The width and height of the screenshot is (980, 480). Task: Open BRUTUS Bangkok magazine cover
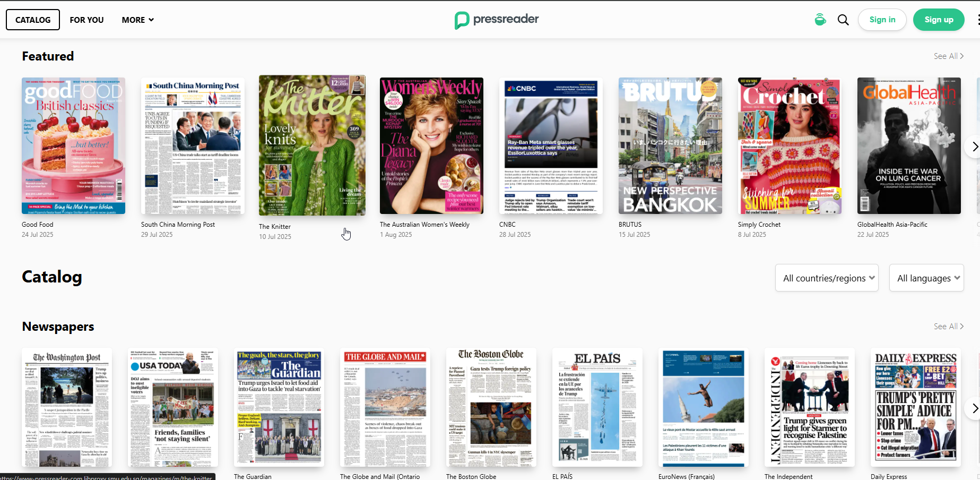point(670,146)
